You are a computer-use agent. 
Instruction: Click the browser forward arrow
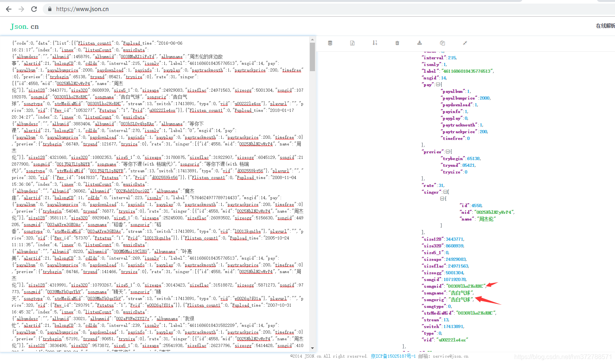click(x=21, y=9)
